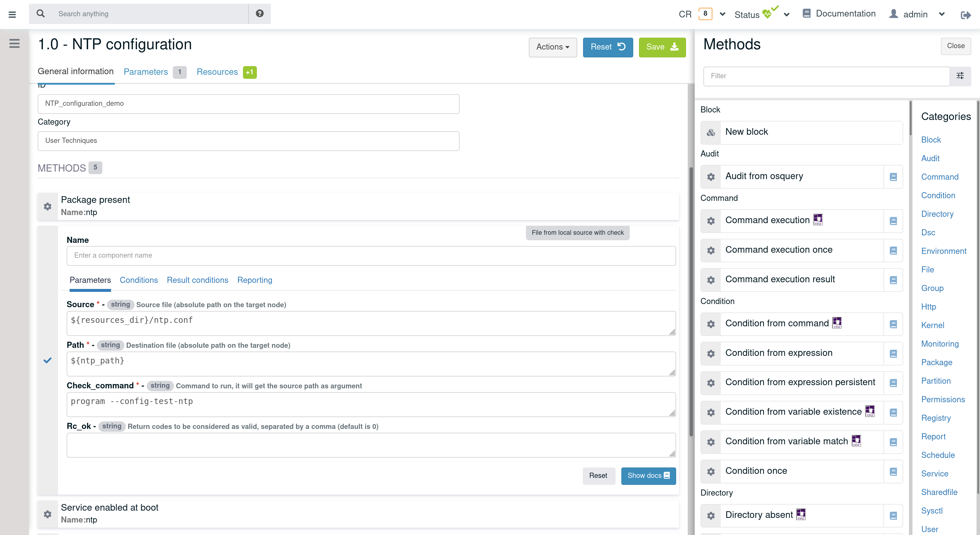Image resolution: width=980 pixels, height=535 pixels.
Task: Open the search help question icon
Action: (x=259, y=14)
